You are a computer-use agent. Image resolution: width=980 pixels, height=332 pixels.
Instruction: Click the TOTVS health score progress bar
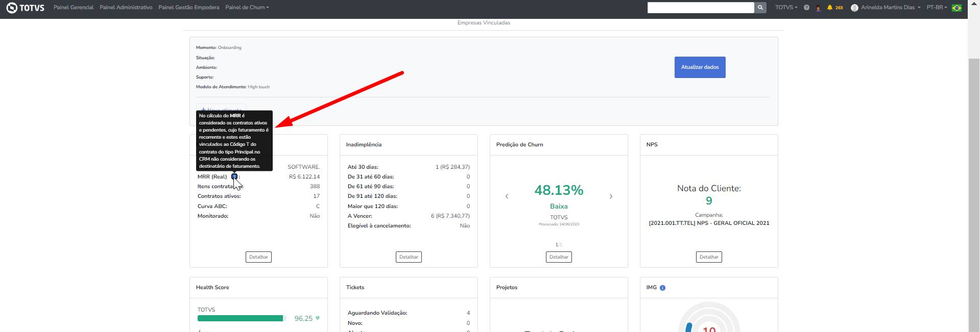coord(241,318)
